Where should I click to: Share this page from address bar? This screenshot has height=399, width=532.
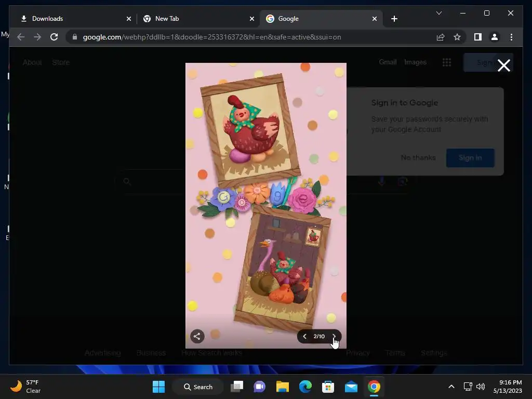pos(441,37)
